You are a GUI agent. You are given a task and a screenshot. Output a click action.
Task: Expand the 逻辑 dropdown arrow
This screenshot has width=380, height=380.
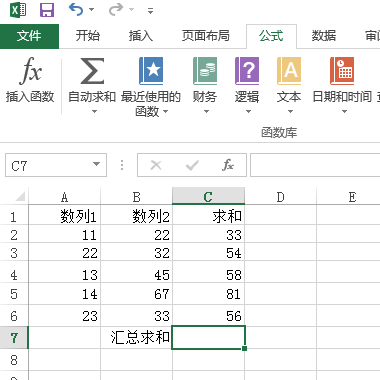248,111
